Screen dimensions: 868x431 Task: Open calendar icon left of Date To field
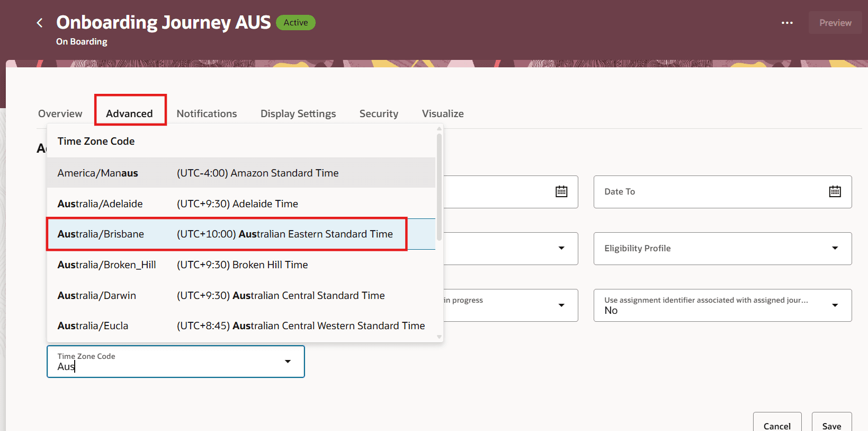(561, 191)
